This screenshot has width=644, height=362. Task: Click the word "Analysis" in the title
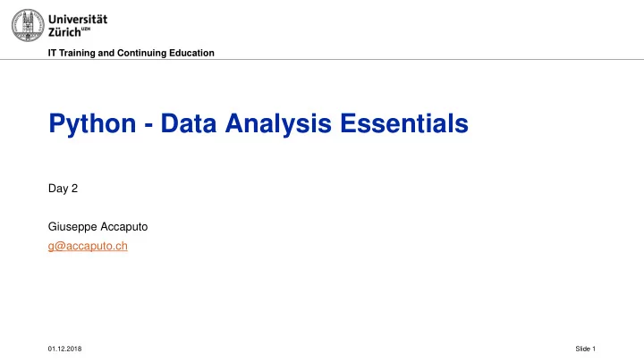pos(278,124)
